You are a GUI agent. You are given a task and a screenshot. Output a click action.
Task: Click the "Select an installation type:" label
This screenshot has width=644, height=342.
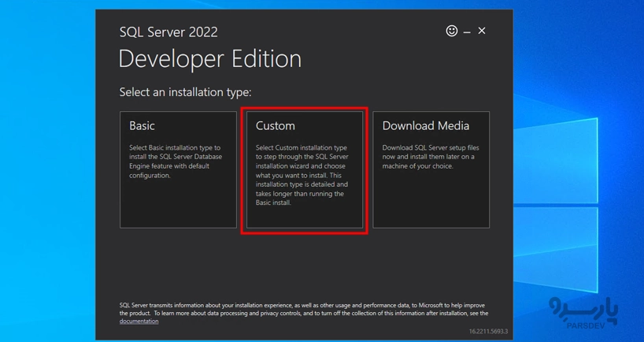tap(185, 92)
